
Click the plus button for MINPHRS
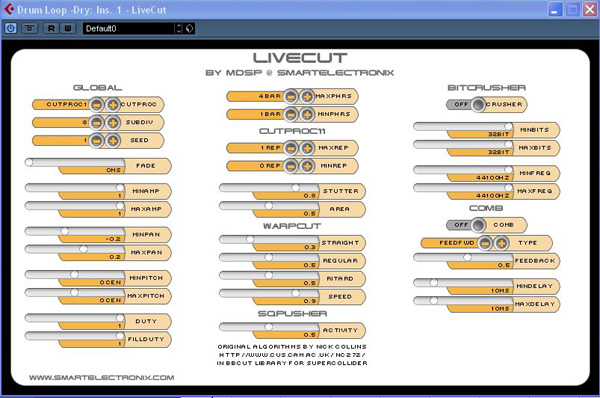[307, 114]
